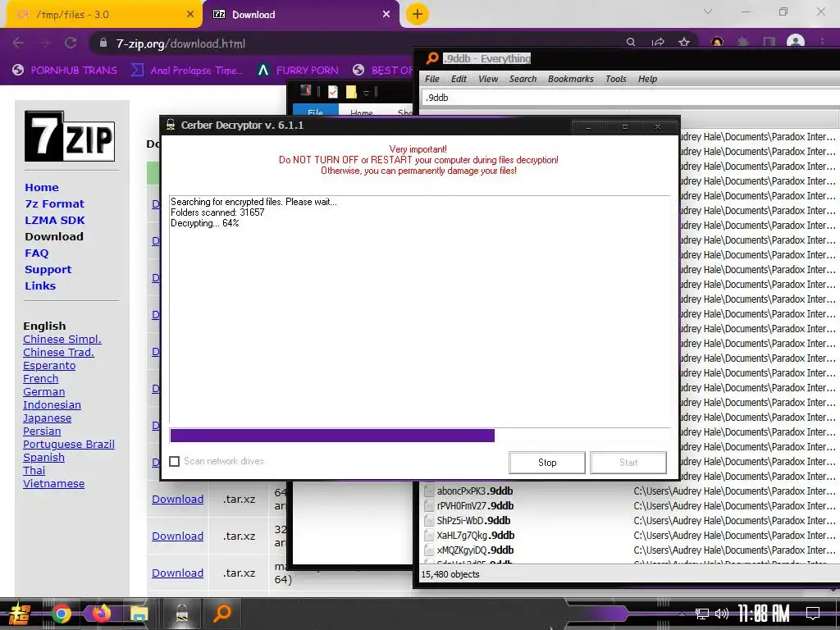The image size is (840, 630).
Task: Open the Tools menu in Everything
Action: coord(615,79)
